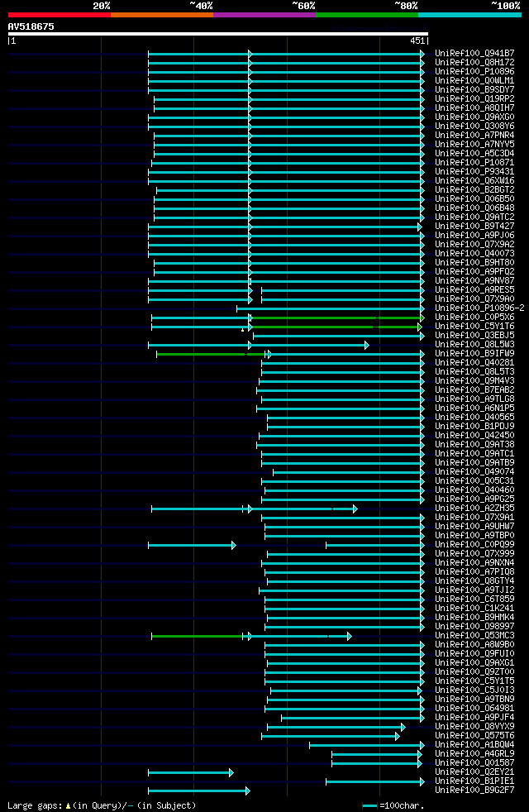The width and height of the screenshot is (529, 812).
Task: Select the UniRef100_Q42450 label
Action: click(x=474, y=436)
